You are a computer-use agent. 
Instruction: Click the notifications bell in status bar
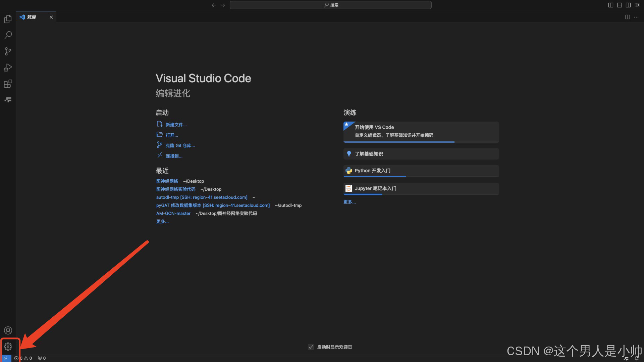(636, 358)
